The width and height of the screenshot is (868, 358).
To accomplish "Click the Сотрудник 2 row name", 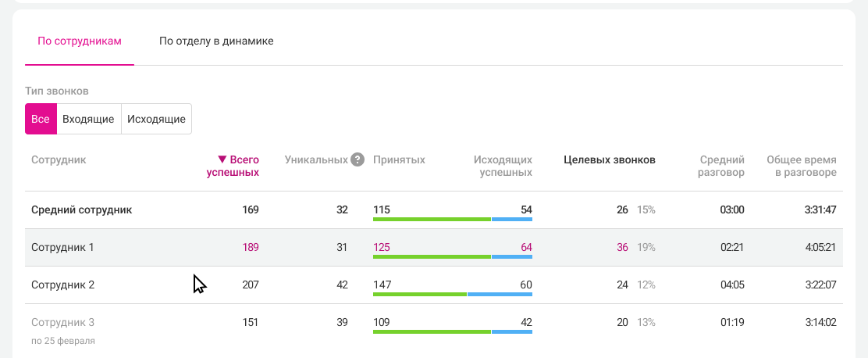I will click(x=62, y=285).
